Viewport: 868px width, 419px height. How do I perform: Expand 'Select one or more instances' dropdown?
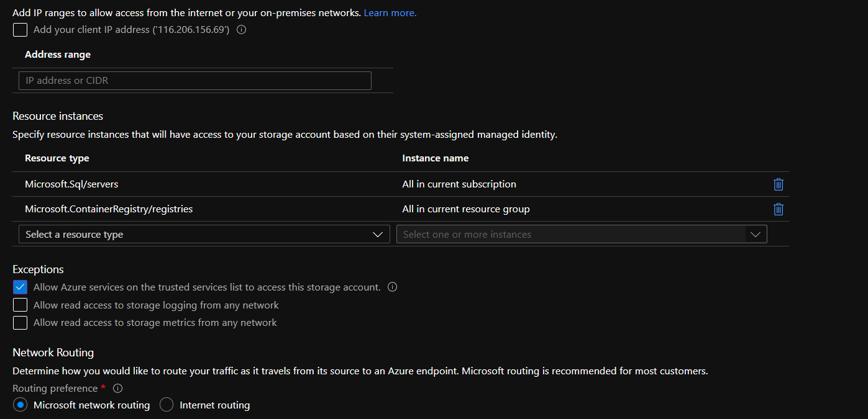[x=581, y=234]
